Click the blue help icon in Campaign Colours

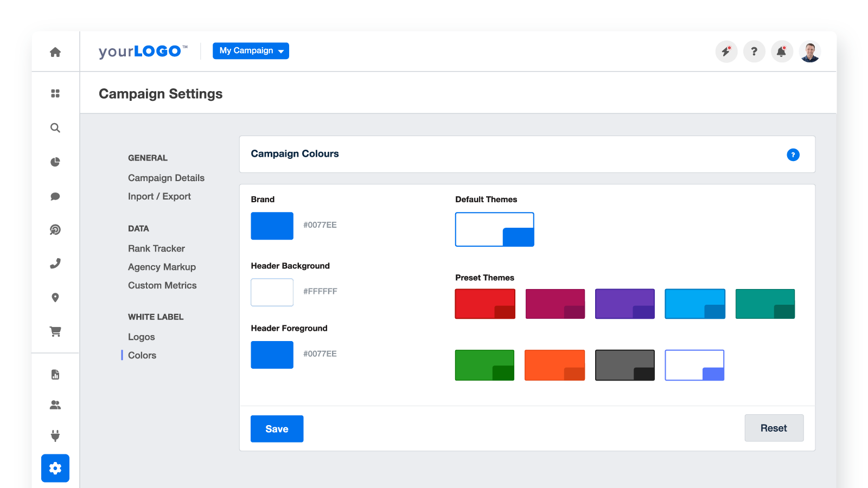tap(793, 155)
